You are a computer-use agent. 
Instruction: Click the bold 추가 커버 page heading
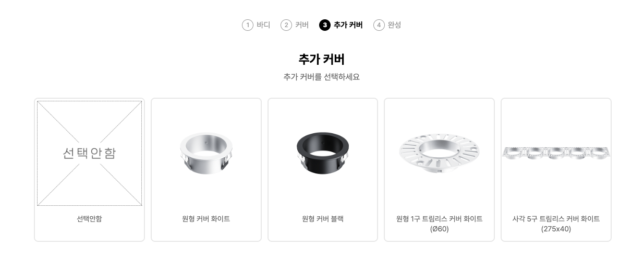point(322,59)
